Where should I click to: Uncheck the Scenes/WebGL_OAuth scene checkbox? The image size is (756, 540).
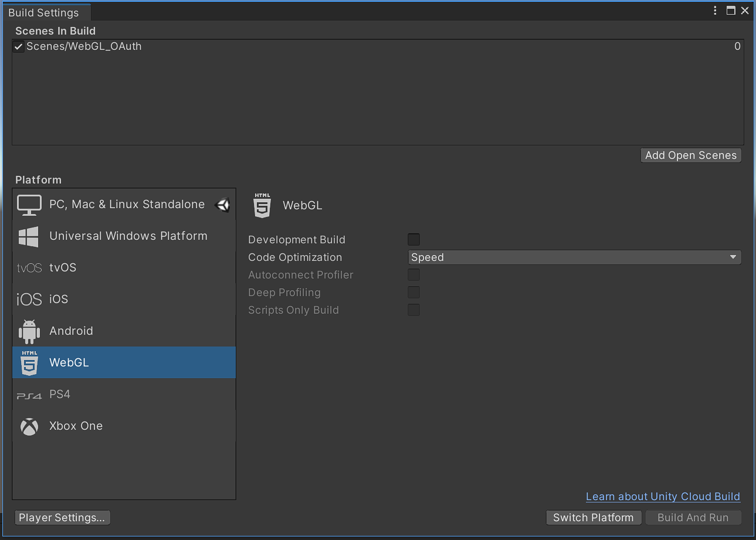point(19,47)
